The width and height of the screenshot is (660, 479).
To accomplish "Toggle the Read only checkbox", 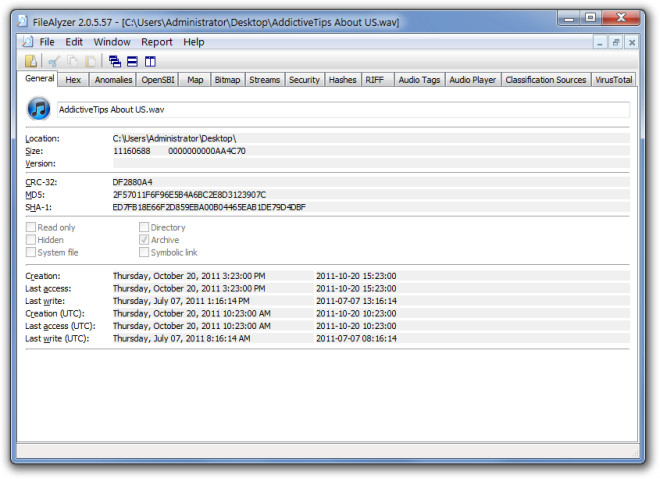I will coord(31,227).
